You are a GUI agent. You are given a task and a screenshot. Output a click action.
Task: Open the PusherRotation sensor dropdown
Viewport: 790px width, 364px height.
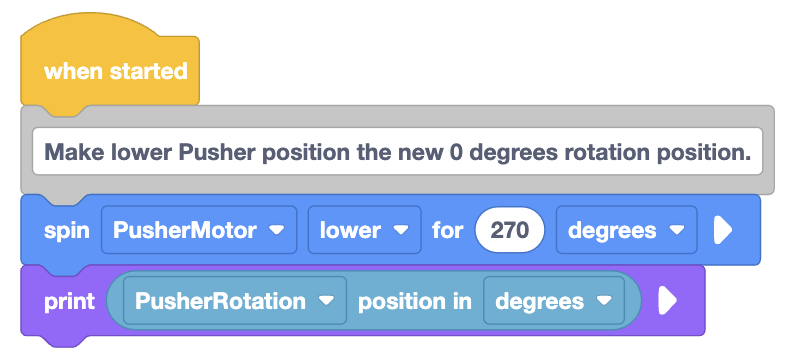click(x=235, y=301)
